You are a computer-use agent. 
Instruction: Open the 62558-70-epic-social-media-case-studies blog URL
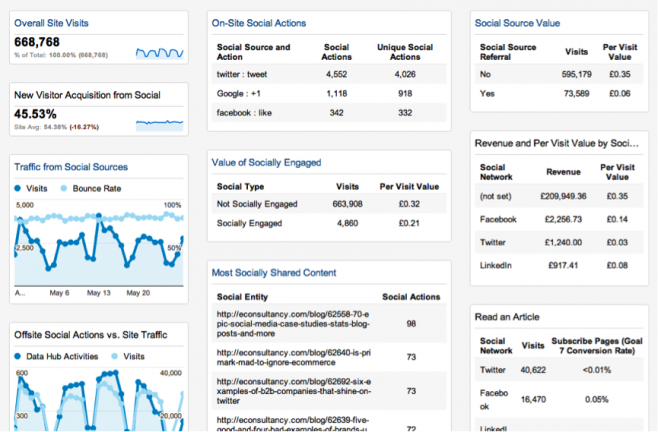click(293, 324)
